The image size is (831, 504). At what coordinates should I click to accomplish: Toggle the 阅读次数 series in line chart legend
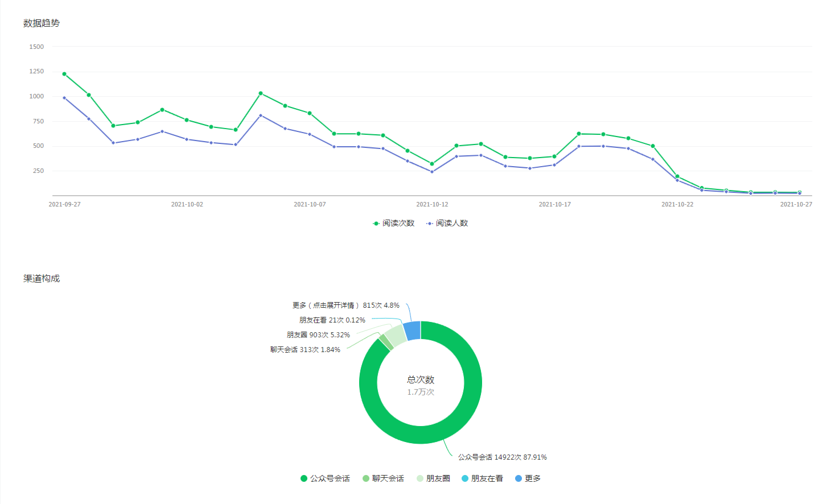tap(393, 224)
